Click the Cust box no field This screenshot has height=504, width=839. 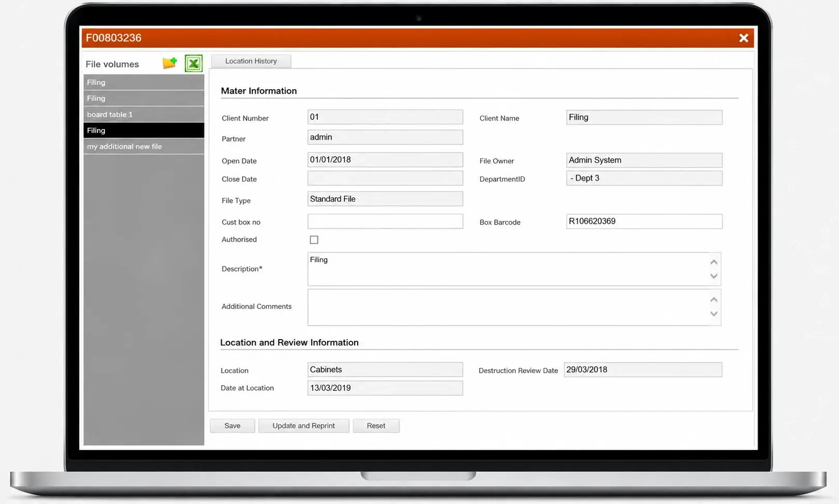(x=385, y=221)
